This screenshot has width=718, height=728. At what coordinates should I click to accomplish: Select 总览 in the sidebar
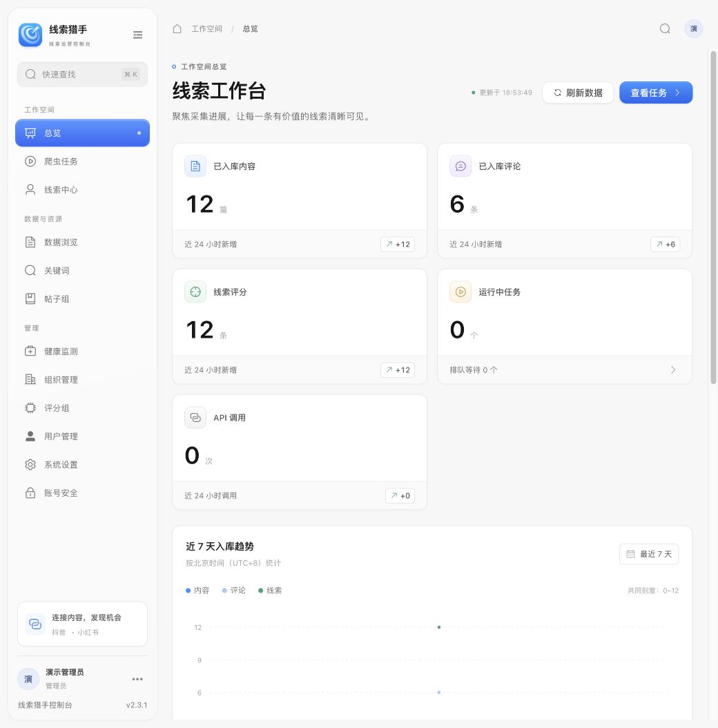pyautogui.click(x=82, y=133)
